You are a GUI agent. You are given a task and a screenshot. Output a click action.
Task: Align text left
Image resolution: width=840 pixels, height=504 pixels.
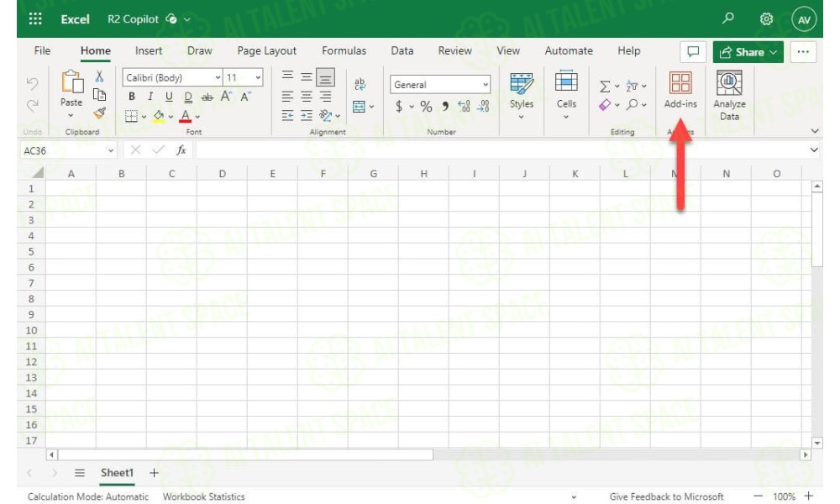[x=287, y=97]
